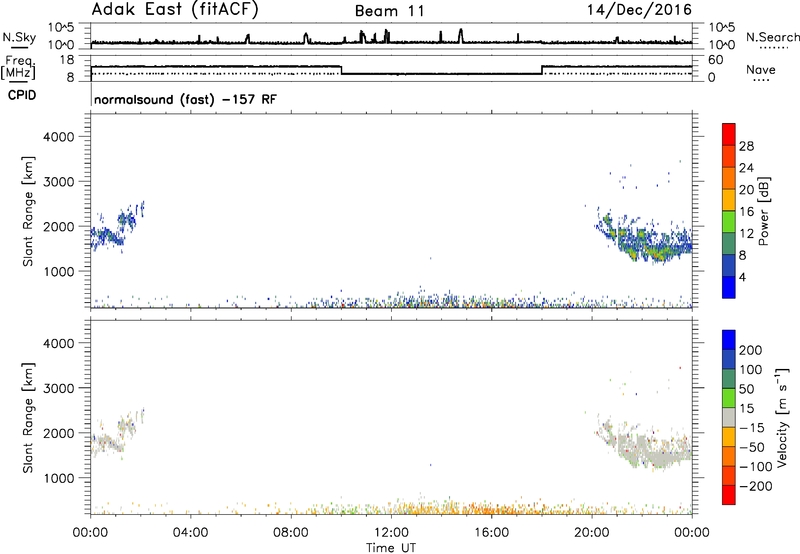The width and height of the screenshot is (800, 554).
Task: Click the 'N.Sky' legend label
Action: click(x=19, y=37)
